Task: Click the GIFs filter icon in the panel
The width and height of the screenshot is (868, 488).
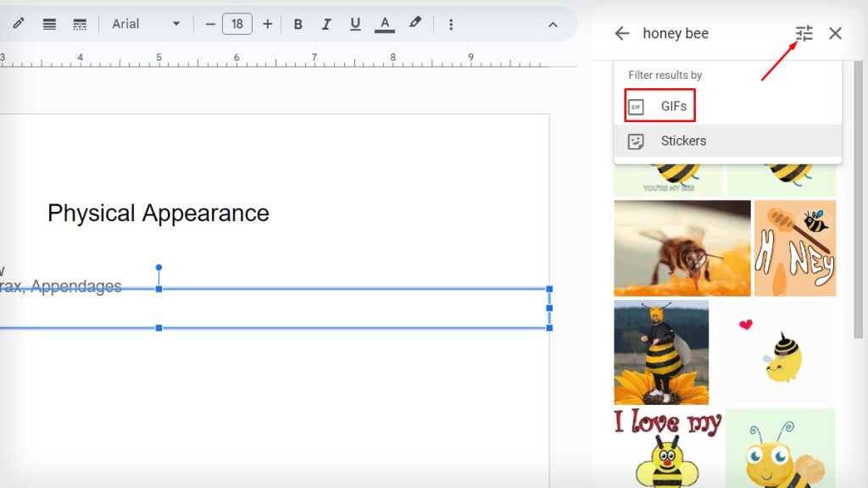Action: (637, 106)
